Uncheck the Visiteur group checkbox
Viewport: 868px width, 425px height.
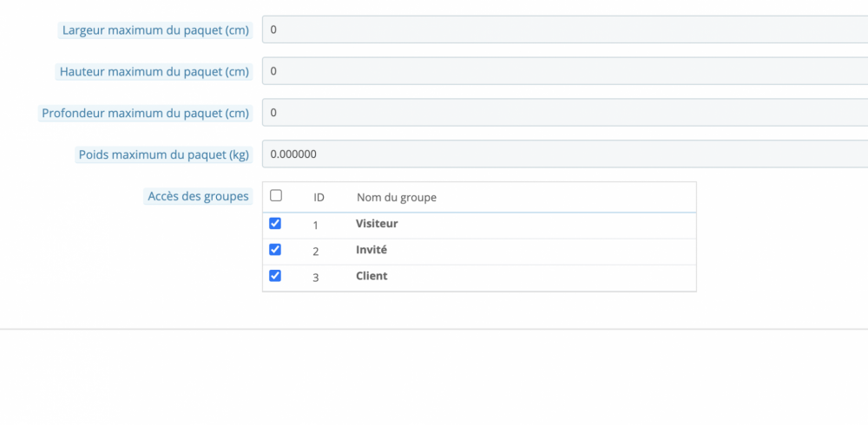[x=275, y=223]
